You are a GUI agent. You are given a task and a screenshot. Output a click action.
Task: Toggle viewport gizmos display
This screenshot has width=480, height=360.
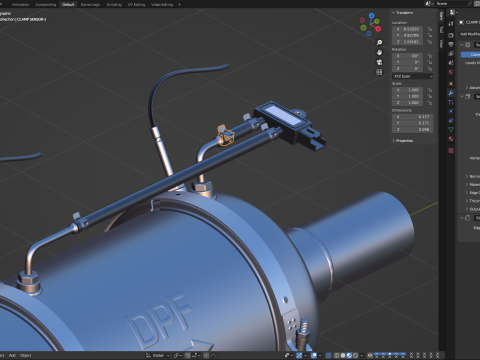299,355
